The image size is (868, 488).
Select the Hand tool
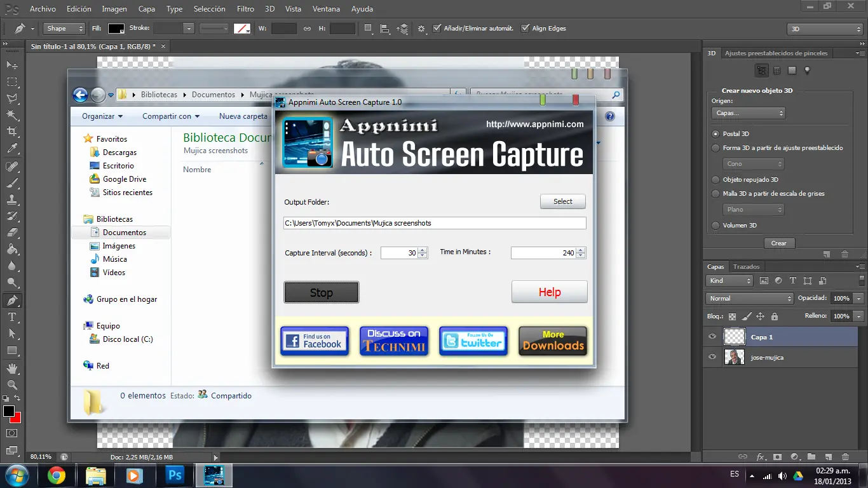[12, 368]
